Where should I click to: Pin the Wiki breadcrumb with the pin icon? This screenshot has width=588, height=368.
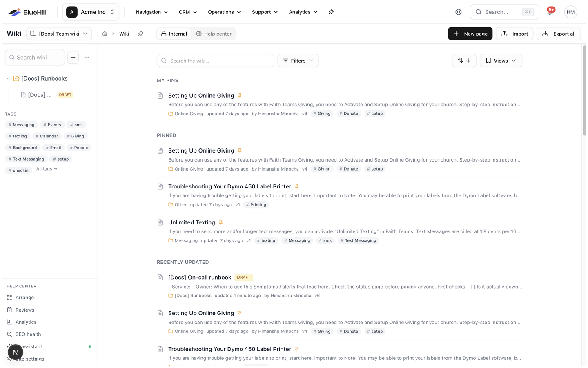click(x=140, y=34)
